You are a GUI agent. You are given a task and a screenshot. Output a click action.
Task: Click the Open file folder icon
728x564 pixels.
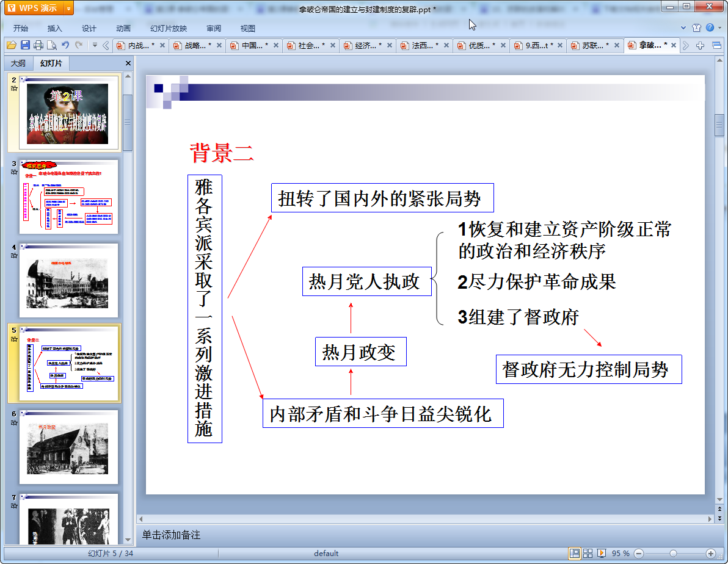pos(12,45)
